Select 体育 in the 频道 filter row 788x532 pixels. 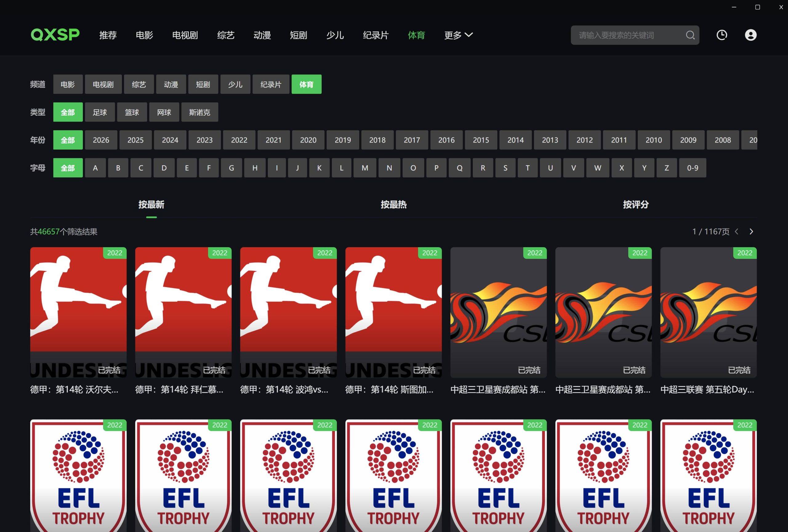point(307,84)
